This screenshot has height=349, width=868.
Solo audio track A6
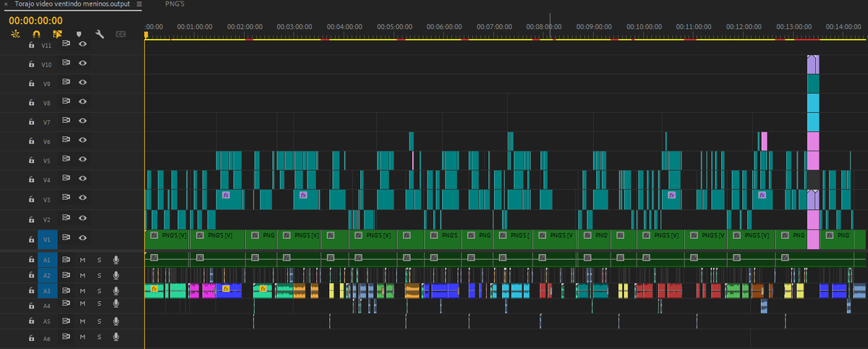[99, 337]
